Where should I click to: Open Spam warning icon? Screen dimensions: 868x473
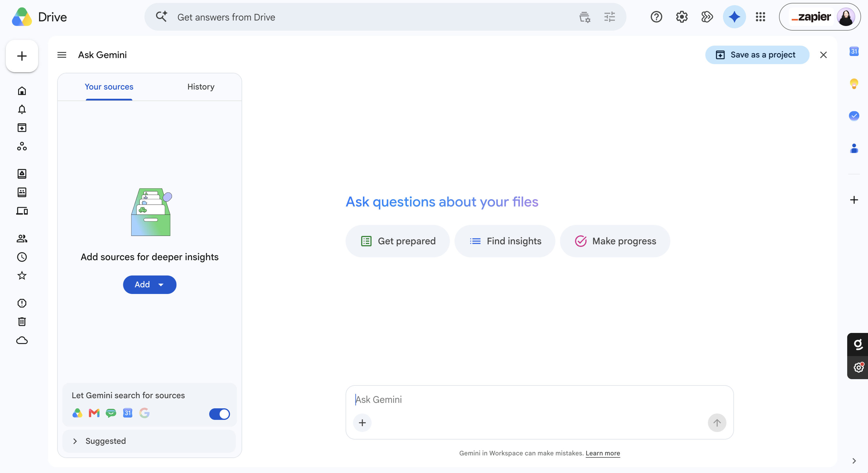coord(22,303)
